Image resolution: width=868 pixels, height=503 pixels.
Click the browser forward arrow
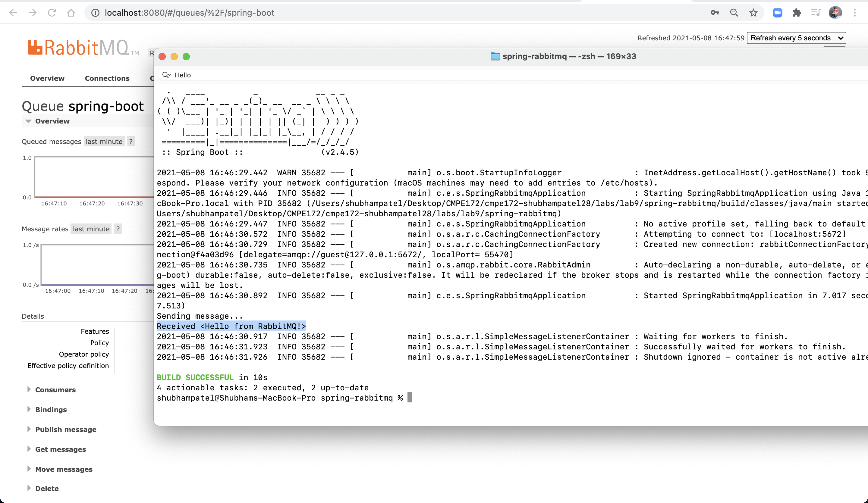(x=32, y=13)
